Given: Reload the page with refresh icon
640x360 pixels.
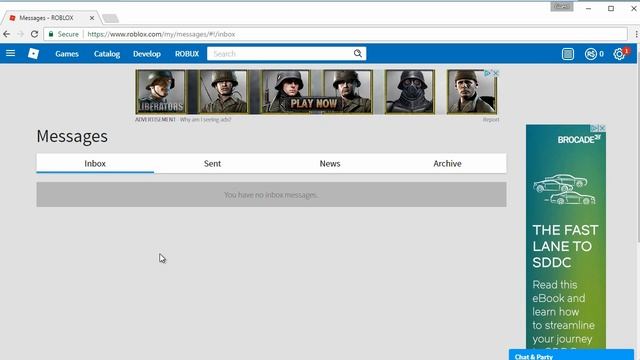Looking at the screenshot, I should point(34,34).
